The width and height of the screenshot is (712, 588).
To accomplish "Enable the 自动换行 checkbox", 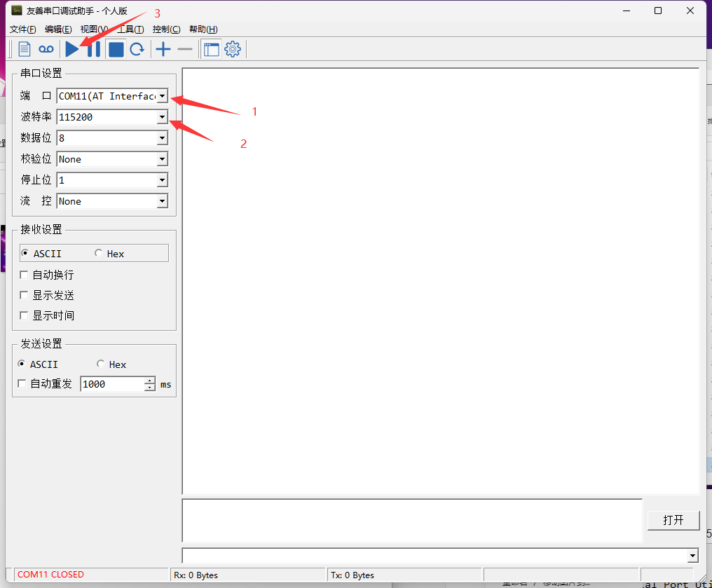I will 25,275.
